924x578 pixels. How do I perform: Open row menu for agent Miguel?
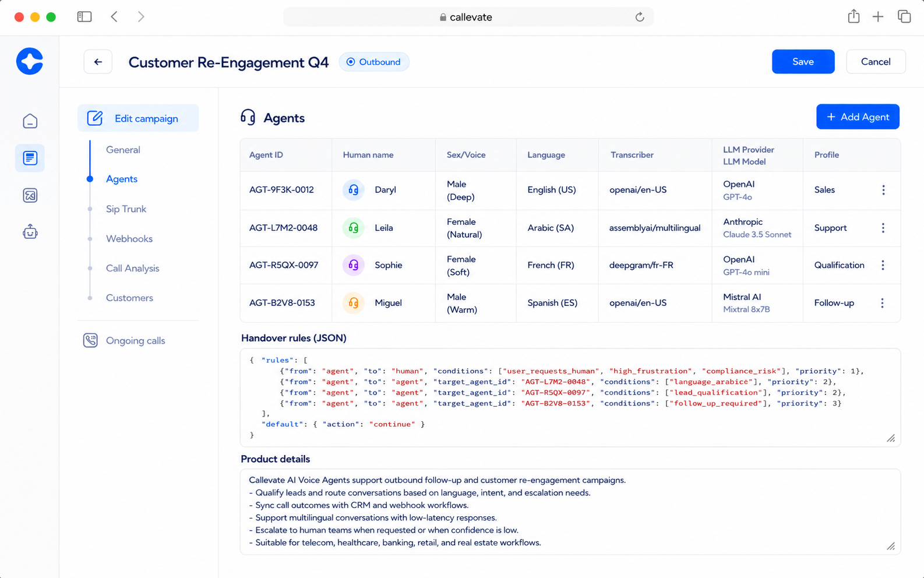[x=883, y=303]
